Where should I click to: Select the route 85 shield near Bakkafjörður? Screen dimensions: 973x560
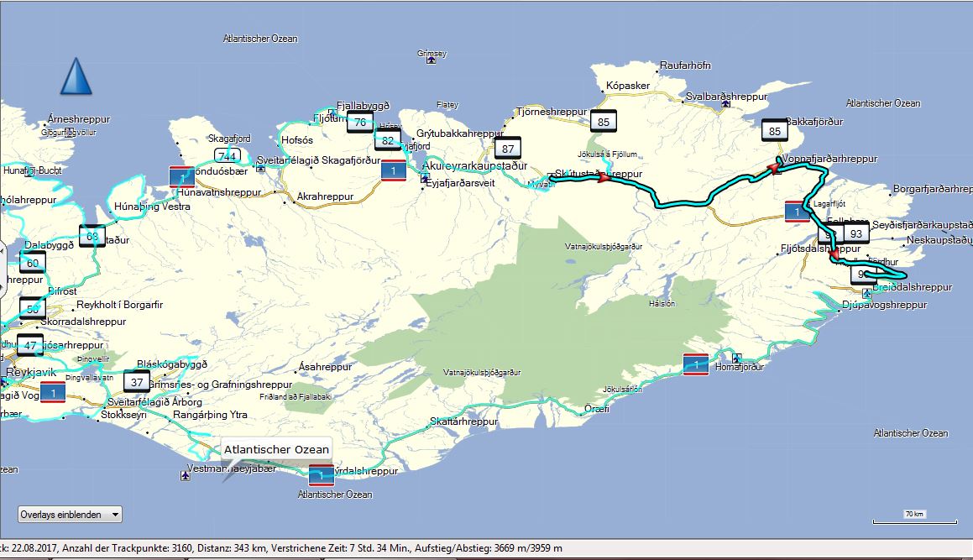(x=774, y=131)
